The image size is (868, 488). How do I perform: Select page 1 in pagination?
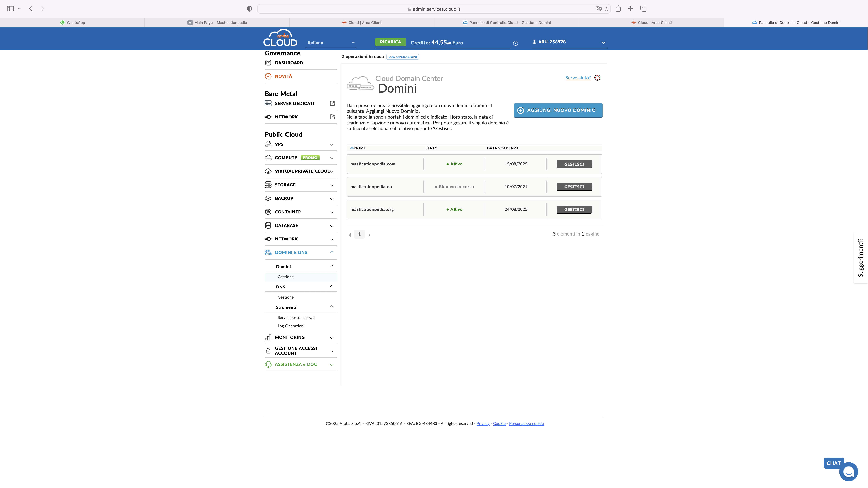(x=359, y=234)
